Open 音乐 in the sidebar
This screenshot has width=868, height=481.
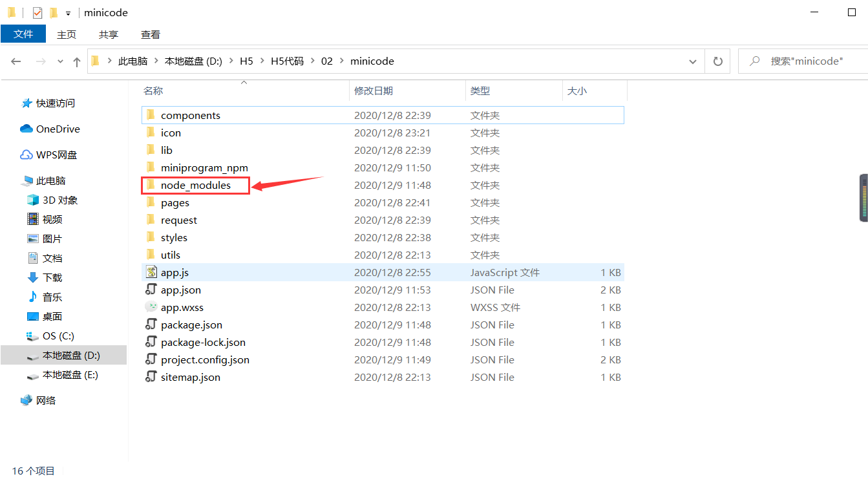[45, 297]
